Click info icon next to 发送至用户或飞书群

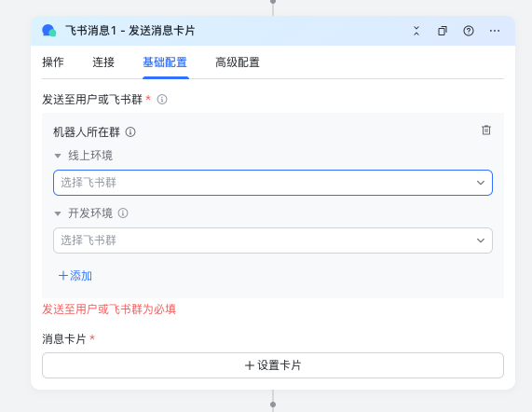162,100
